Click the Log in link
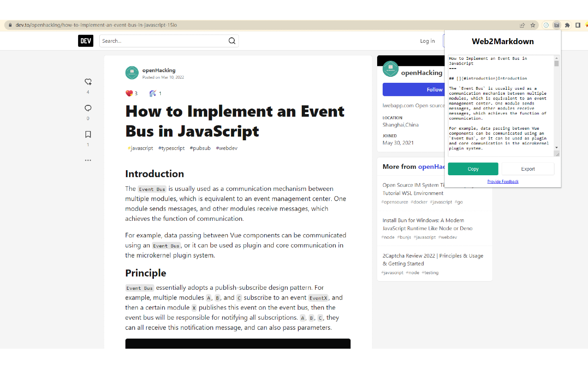This screenshot has height=368, width=588. tap(427, 40)
